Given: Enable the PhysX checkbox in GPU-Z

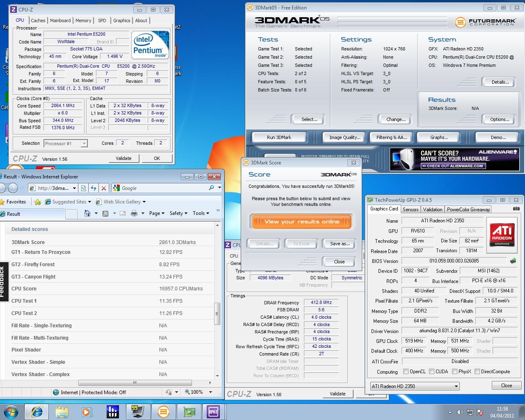Looking at the screenshot, I should tap(454, 372).
